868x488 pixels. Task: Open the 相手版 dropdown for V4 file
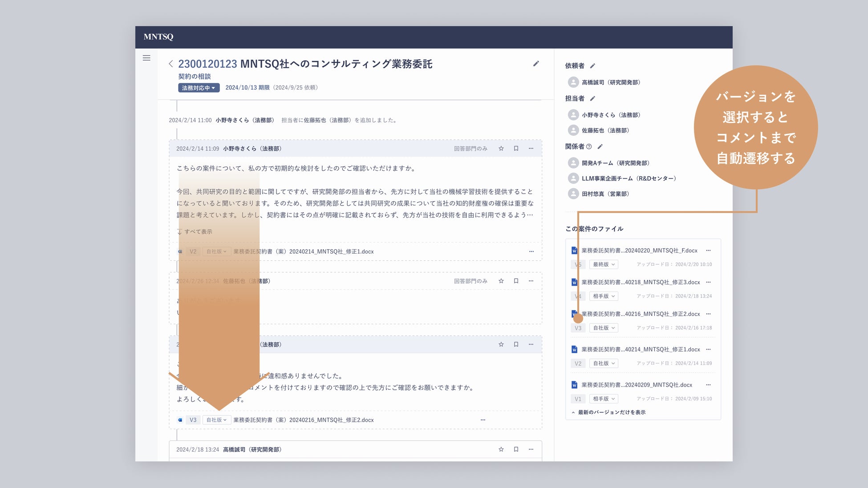604,296
